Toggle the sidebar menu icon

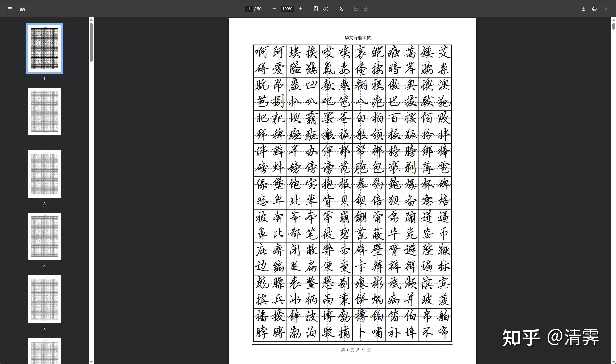click(10, 9)
